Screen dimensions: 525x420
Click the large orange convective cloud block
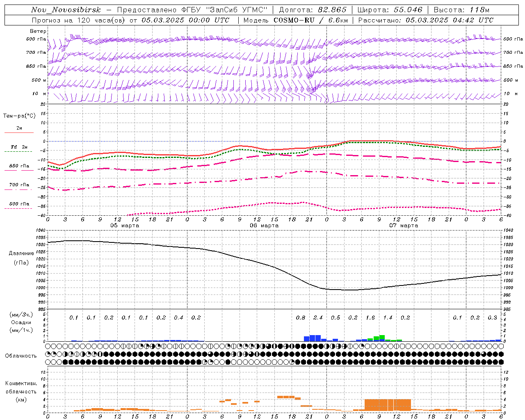[388, 405]
